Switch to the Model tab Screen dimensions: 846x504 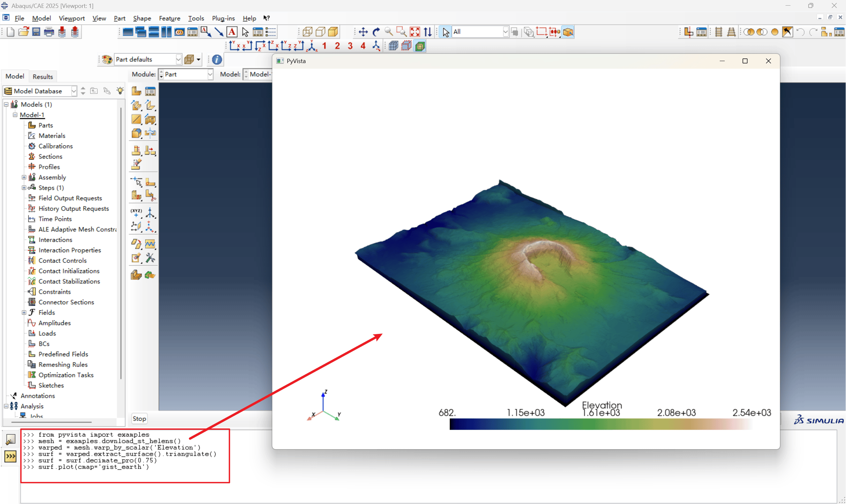pyautogui.click(x=15, y=76)
